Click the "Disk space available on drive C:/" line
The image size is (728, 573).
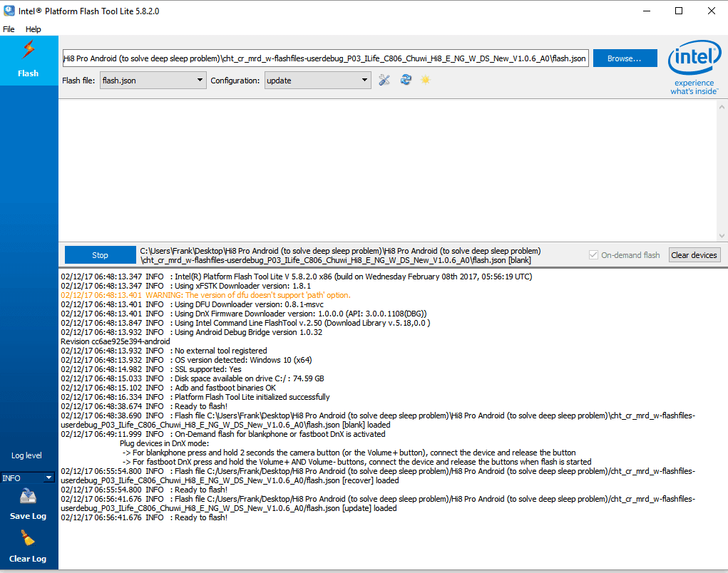[x=193, y=378]
